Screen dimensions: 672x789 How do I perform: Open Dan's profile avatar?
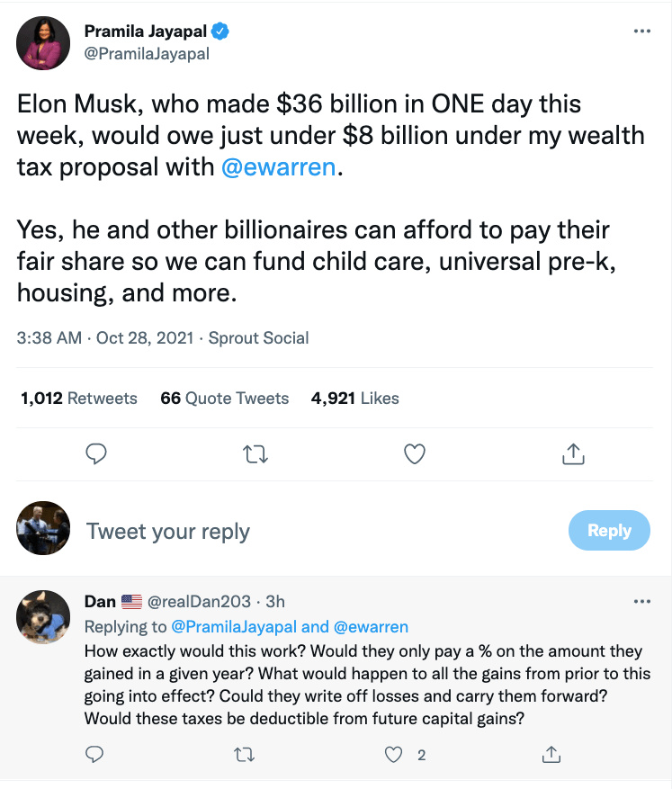pyautogui.click(x=43, y=617)
